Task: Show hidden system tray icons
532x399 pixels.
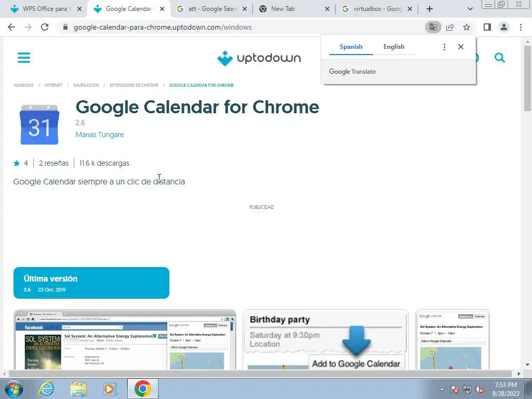Action: click(442, 389)
